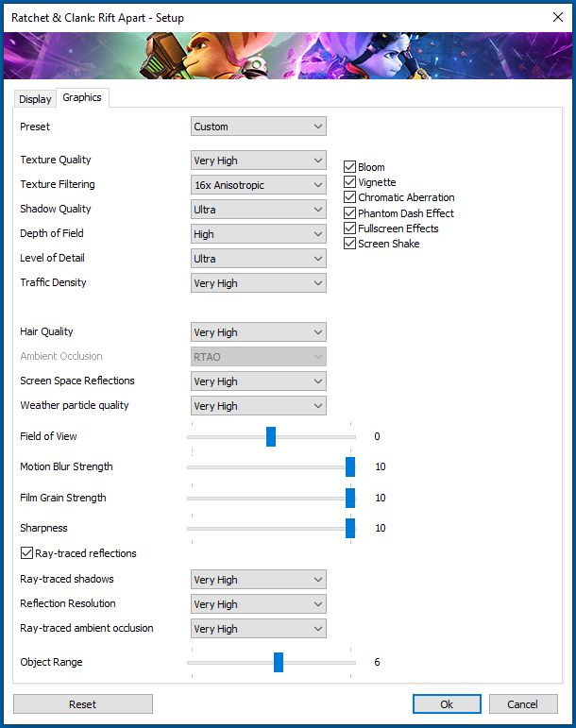Expand Screen Space Reflections dropdown

pos(259,381)
